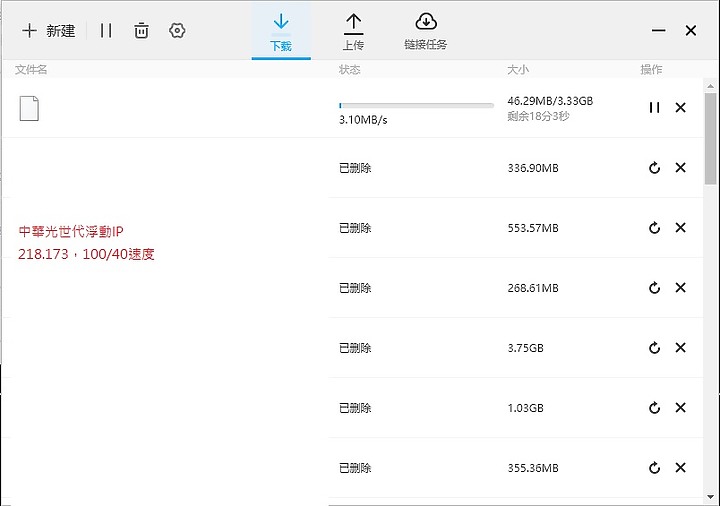Click the 剩余18分3秒 remaining time text
The height and width of the screenshot is (506, 720).
[x=538, y=116]
